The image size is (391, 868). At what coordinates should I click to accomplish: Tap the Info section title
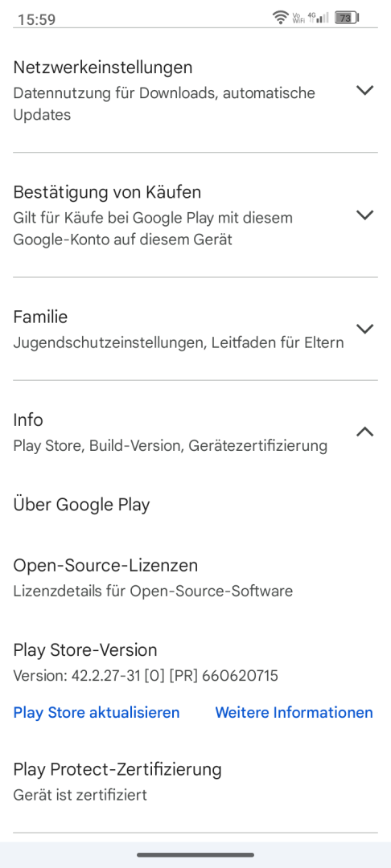pos(28,420)
